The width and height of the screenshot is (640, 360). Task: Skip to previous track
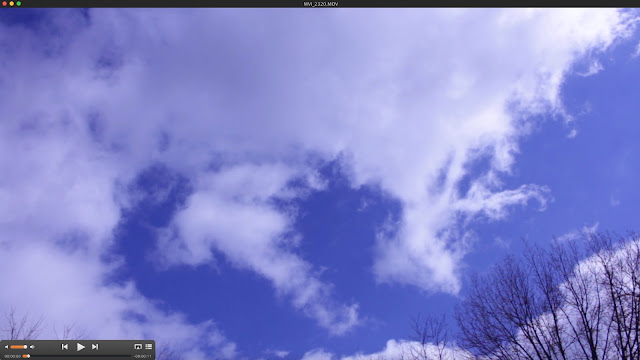tap(64, 347)
